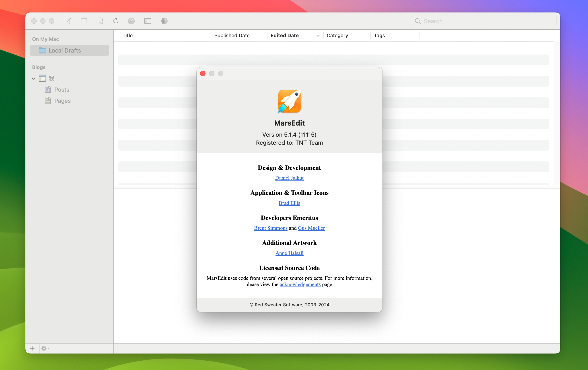
Task: Click the Pages document icon
Action: coord(48,100)
